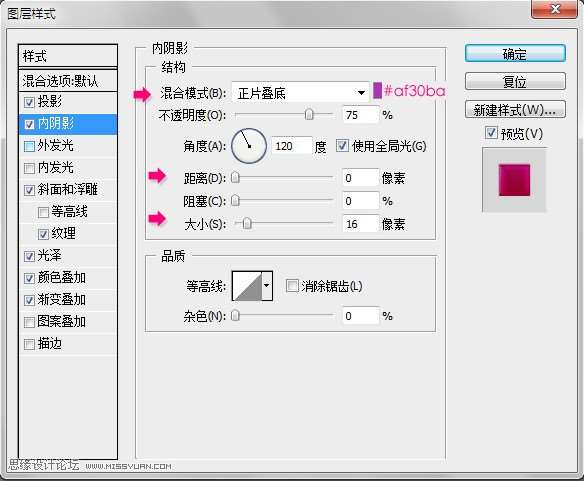This screenshot has width=584, height=481.
Task: Select the 样式 styles list header
Action: [x=68, y=56]
